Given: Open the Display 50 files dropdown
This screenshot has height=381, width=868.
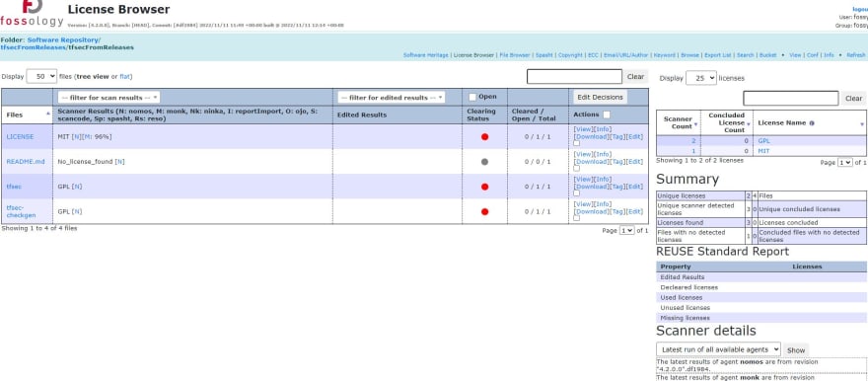Looking at the screenshot, I should coord(41,76).
